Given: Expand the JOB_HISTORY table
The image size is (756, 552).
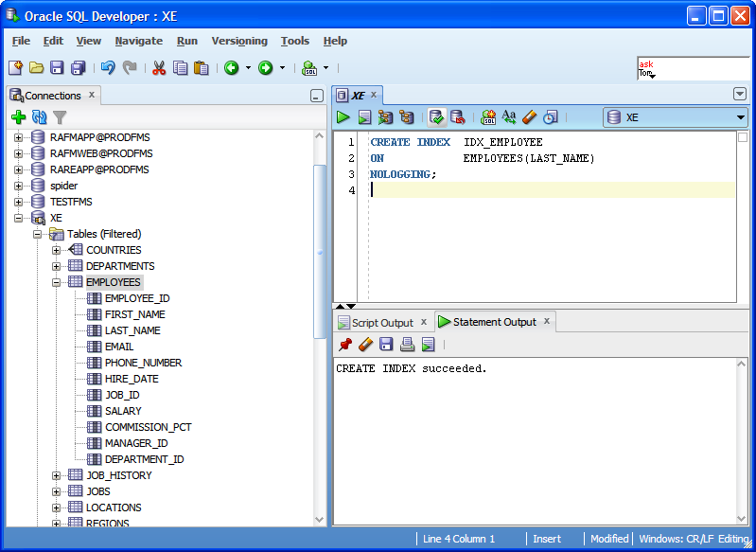Looking at the screenshot, I should (x=57, y=475).
